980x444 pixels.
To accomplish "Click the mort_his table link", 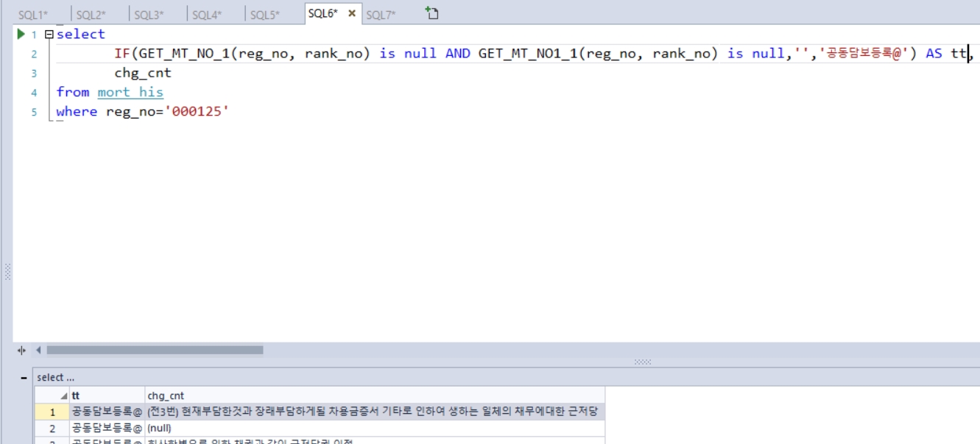I will (130, 92).
